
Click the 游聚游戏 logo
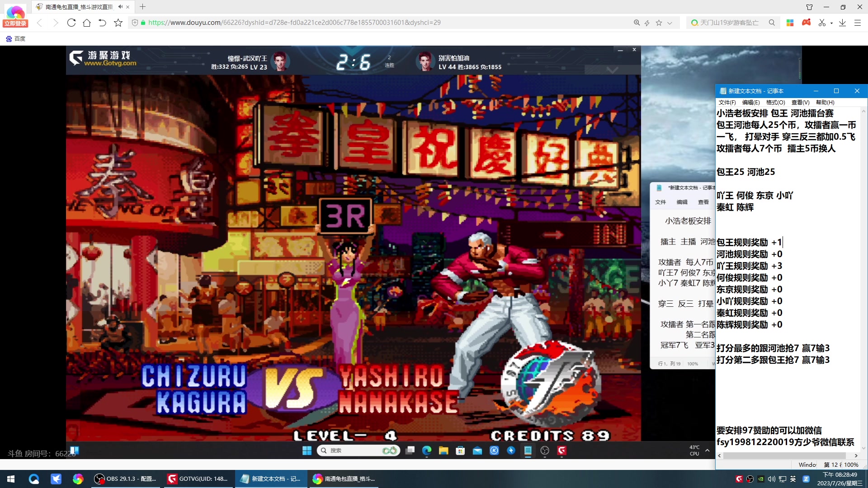(103, 58)
